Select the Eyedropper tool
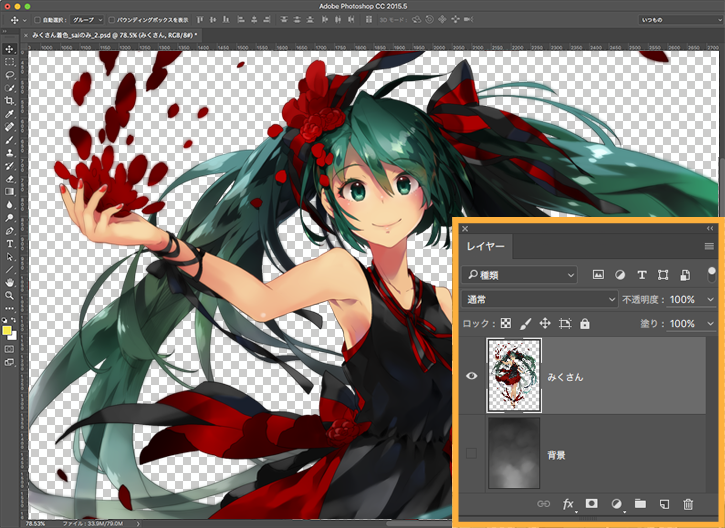725x528 pixels. point(9,114)
